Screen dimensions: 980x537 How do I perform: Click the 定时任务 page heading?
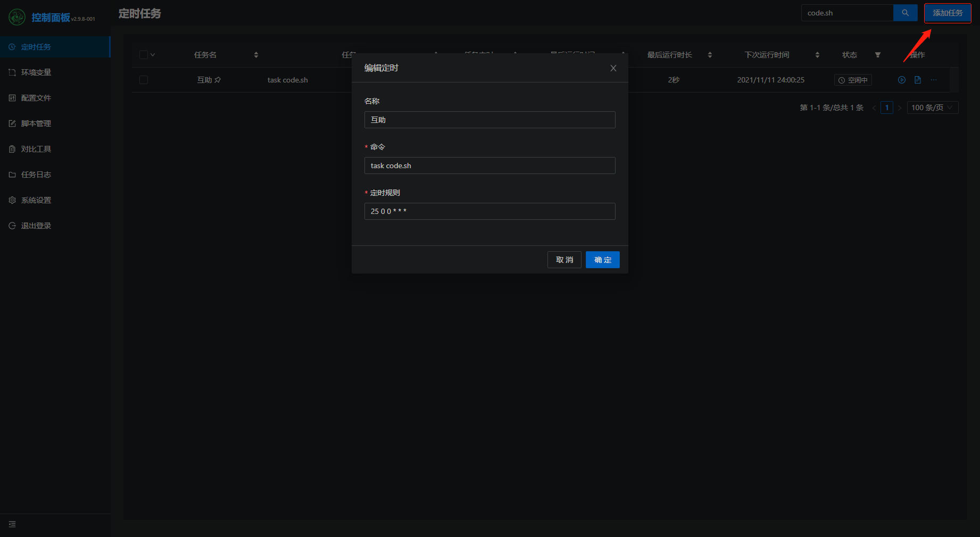(x=140, y=13)
